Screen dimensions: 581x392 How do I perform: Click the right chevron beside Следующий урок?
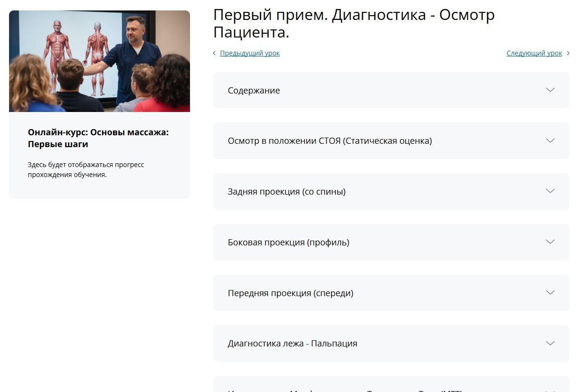pyautogui.click(x=567, y=53)
